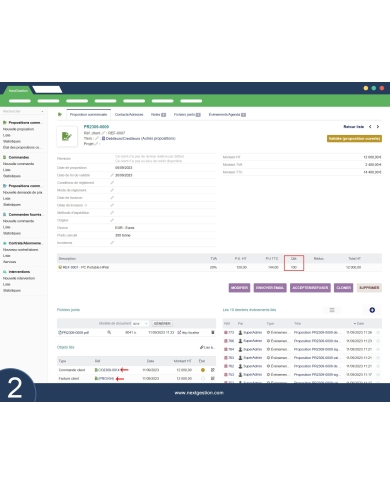390x484 pixels.
Task: Open the Événements/Agenda tab
Action: click(x=227, y=114)
